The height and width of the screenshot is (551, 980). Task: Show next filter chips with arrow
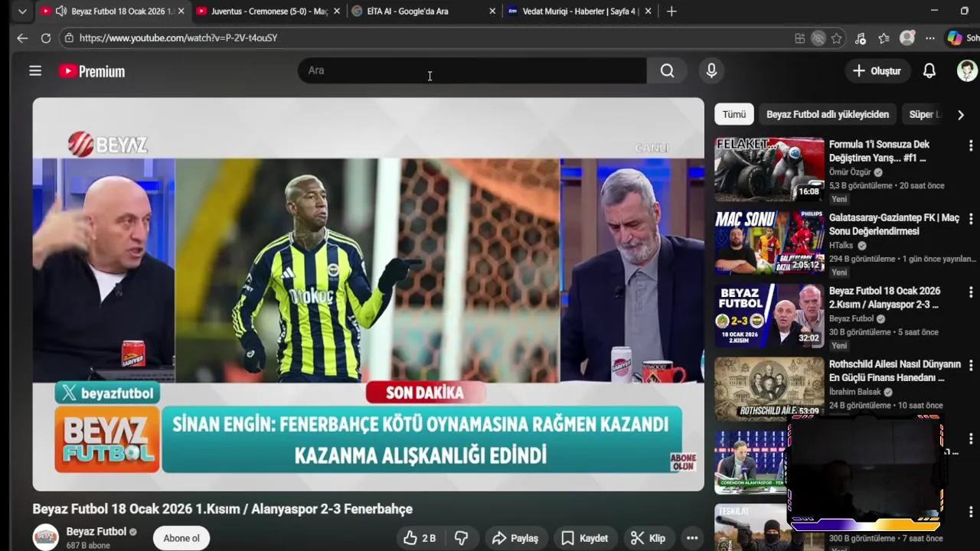(961, 115)
